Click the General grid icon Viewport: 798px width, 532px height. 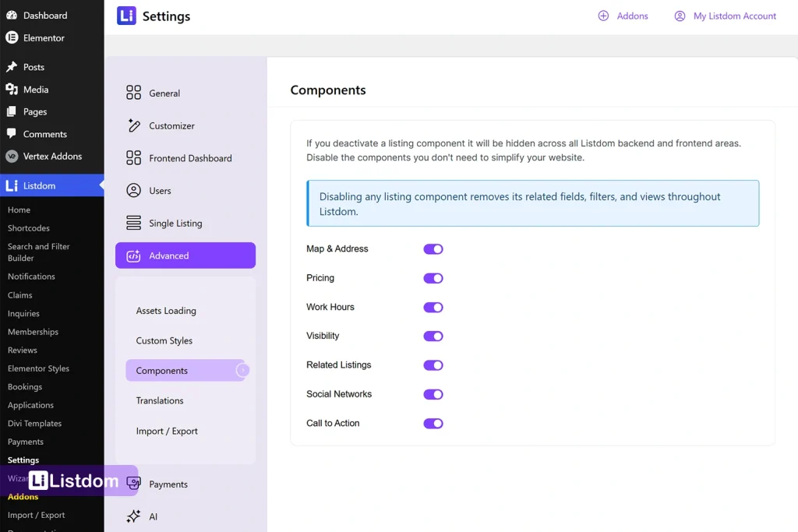(133, 93)
